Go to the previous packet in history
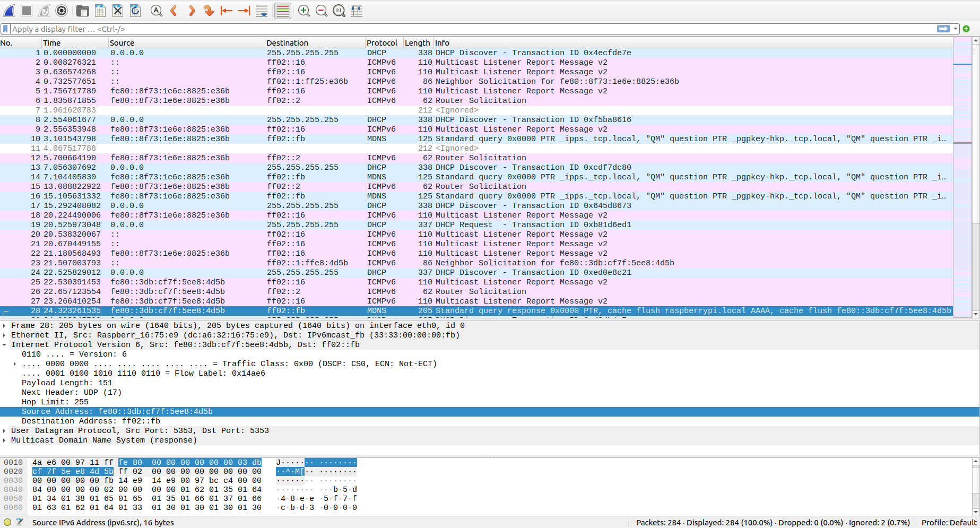Viewport: 980px width, 528px height. [174, 11]
